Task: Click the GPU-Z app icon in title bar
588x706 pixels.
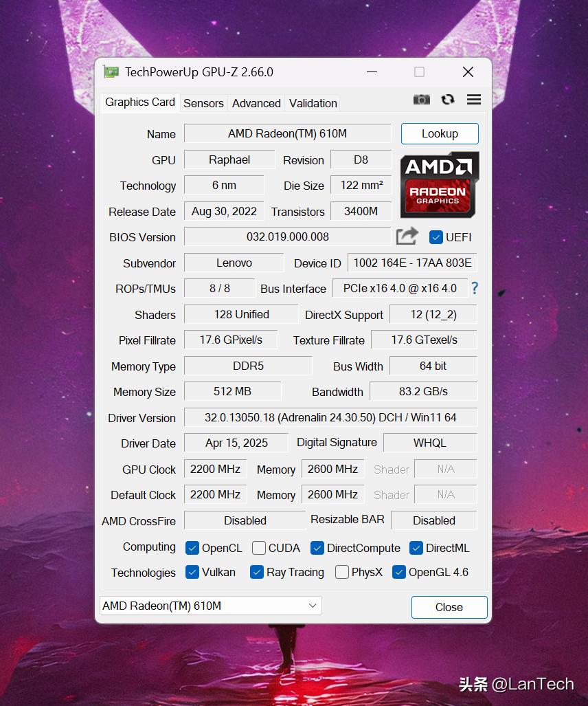Action: coord(111,72)
